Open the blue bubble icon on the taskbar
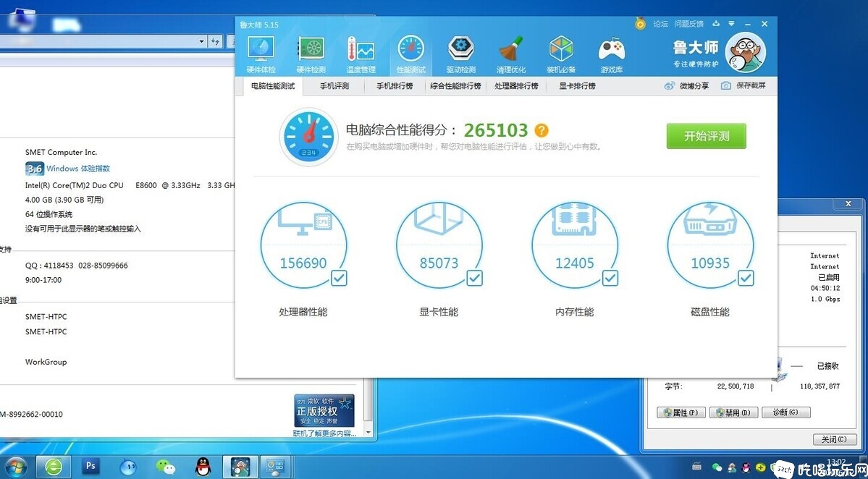This screenshot has width=868, height=479. 127,467
